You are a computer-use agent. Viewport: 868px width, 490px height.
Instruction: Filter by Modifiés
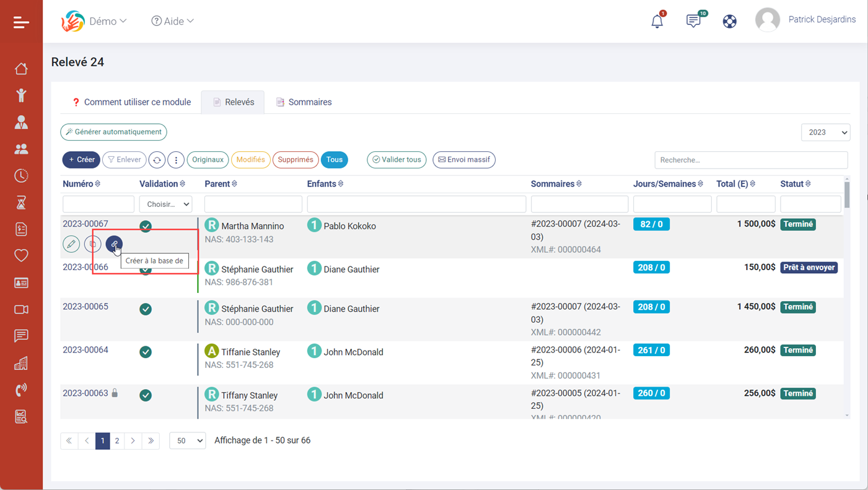pyautogui.click(x=250, y=160)
